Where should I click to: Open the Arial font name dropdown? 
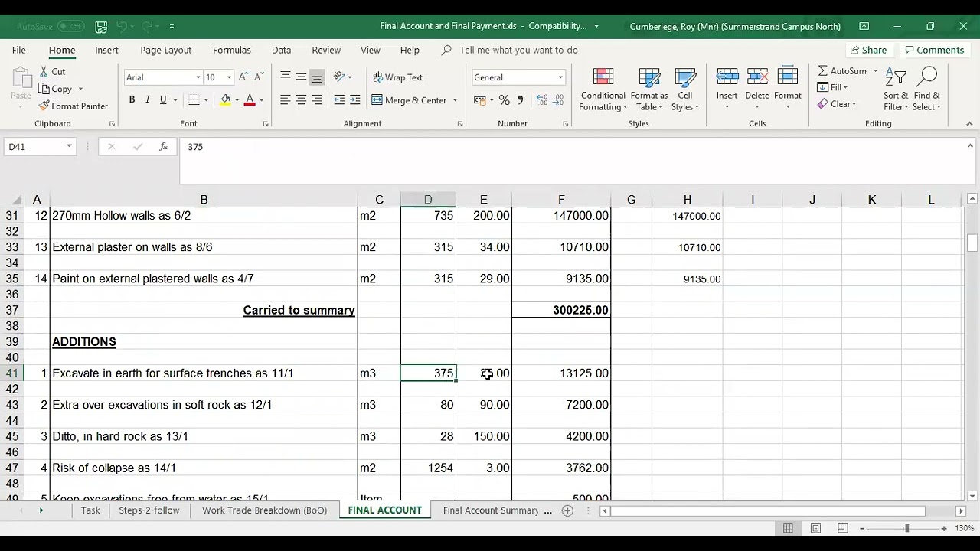(x=198, y=77)
